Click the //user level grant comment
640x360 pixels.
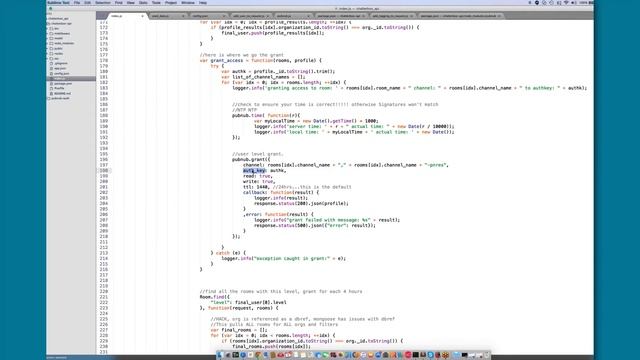click(258, 154)
